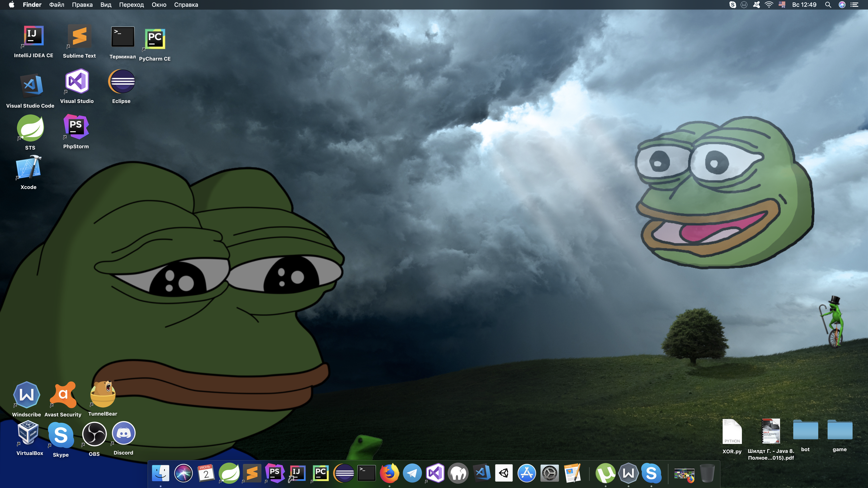Image resolution: width=868 pixels, height=488 pixels.
Task: Select the Discord desktop shortcut
Action: coord(123,433)
